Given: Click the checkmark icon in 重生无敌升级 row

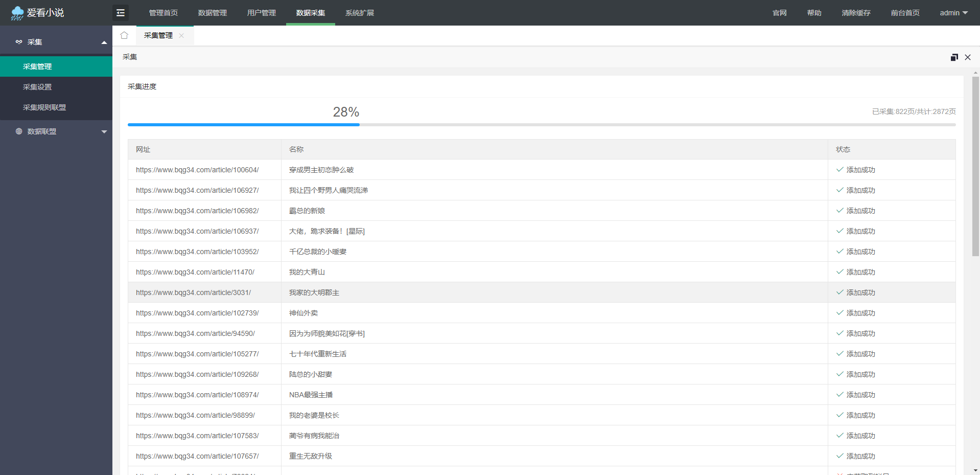Looking at the screenshot, I should (839, 456).
